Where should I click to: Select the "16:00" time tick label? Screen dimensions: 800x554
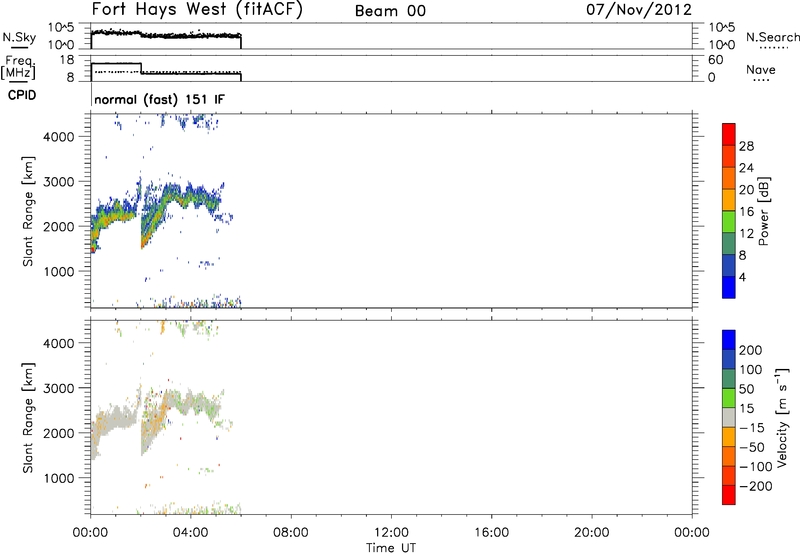point(491,533)
